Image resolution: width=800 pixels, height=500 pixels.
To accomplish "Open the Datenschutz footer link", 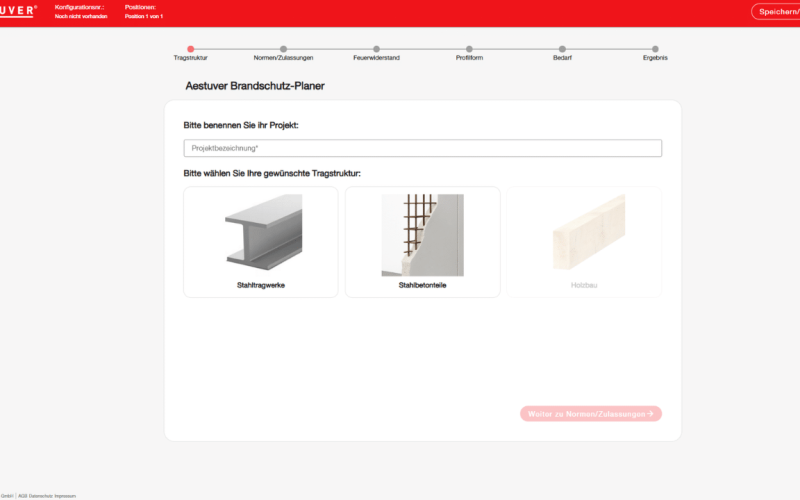I will pyautogui.click(x=40, y=496).
